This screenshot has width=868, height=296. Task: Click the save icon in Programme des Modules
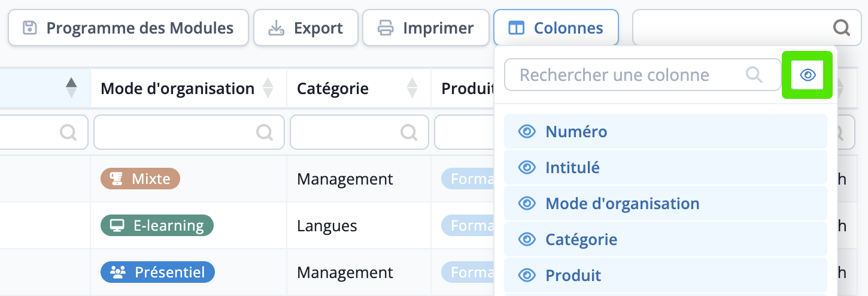[30, 28]
